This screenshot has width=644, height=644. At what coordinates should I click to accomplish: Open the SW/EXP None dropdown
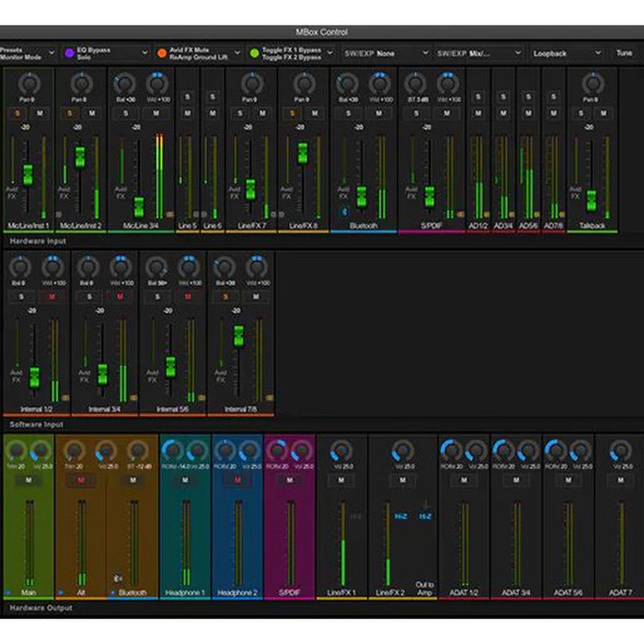coord(386,53)
